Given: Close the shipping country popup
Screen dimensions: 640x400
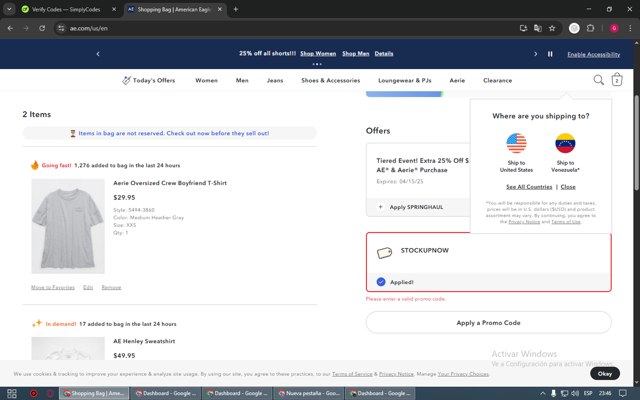Looking at the screenshot, I should (x=568, y=187).
